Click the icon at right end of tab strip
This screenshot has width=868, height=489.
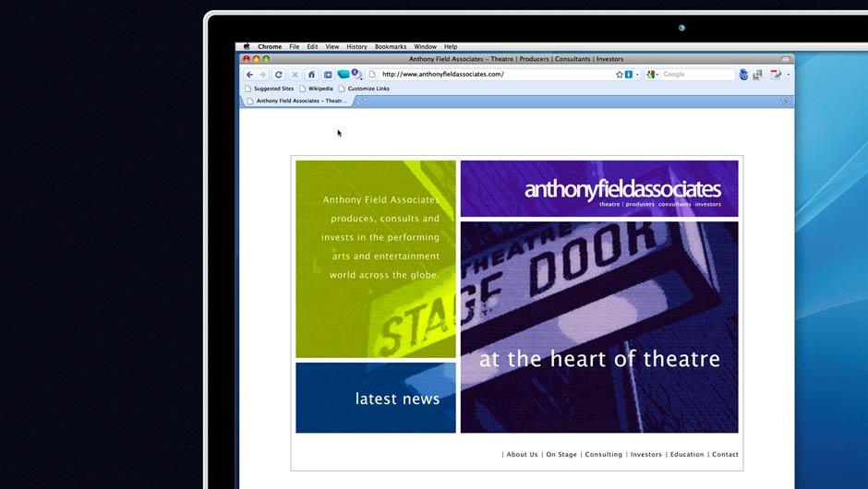tap(785, 101)
